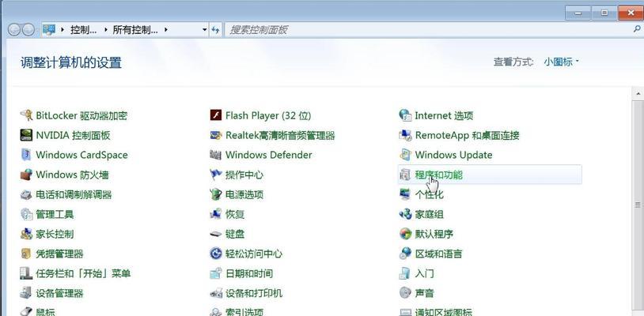Click the 任务栏和「开始」菜单 icon
Viewport: 644px width, 316px height.
pos(26,273)
